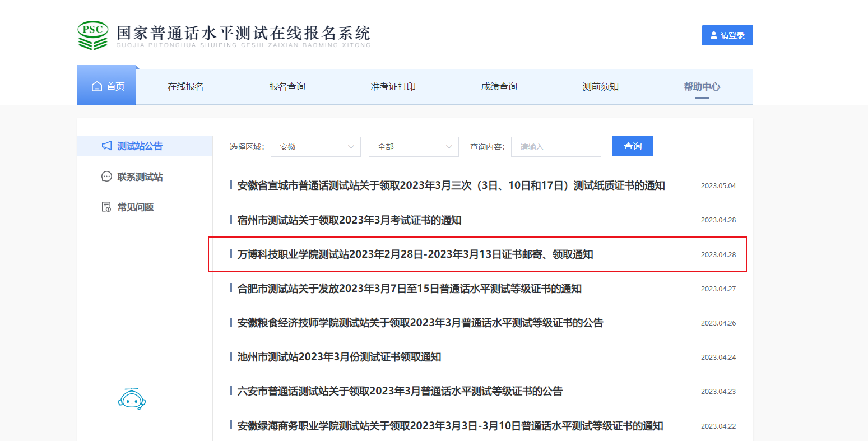Open the 在线报名 menu tab
The image size is (868, 441).
click(x=185, y=86)
